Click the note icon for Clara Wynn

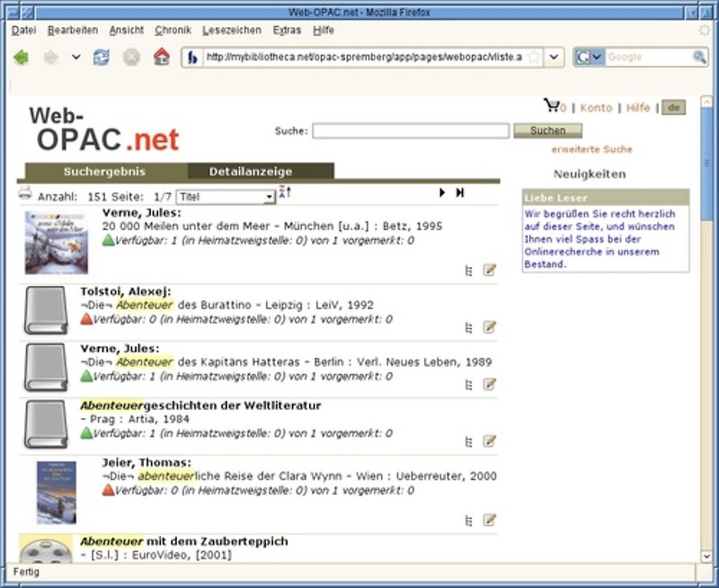490,520
